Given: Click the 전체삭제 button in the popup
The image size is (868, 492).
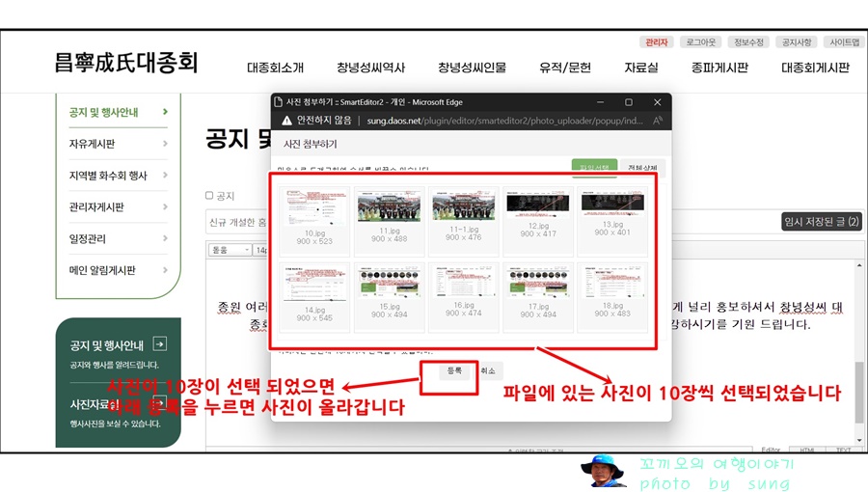Looking at the screenshot, I should click(x=642, y=167).
